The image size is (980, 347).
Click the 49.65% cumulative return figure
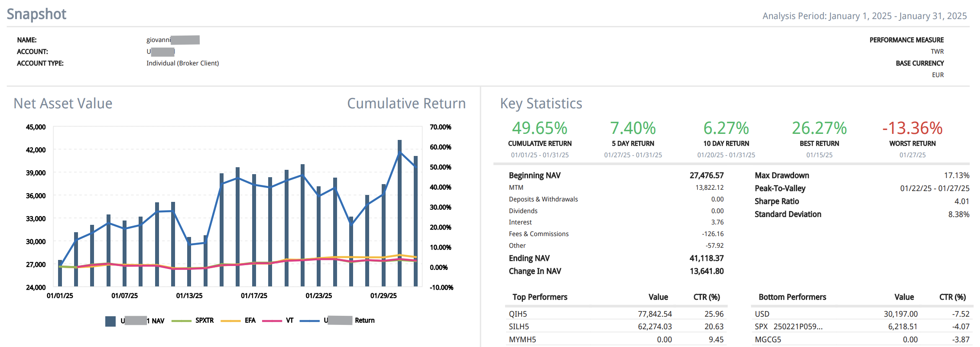click(539, 128)
